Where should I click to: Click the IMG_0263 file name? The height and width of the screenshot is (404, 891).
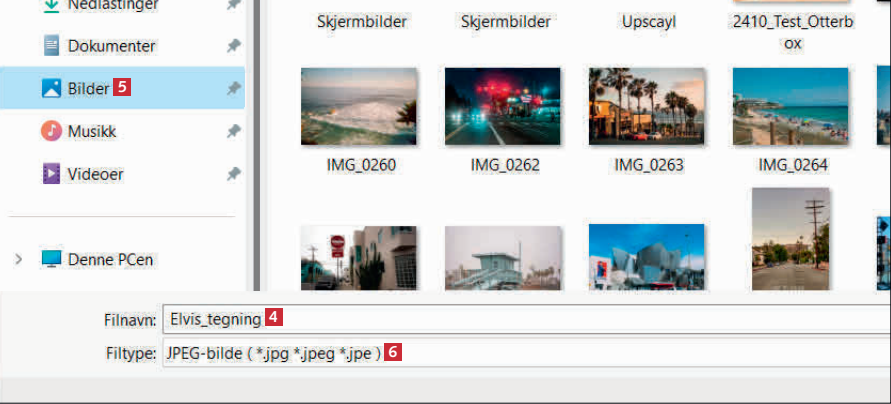coord(649,165)
